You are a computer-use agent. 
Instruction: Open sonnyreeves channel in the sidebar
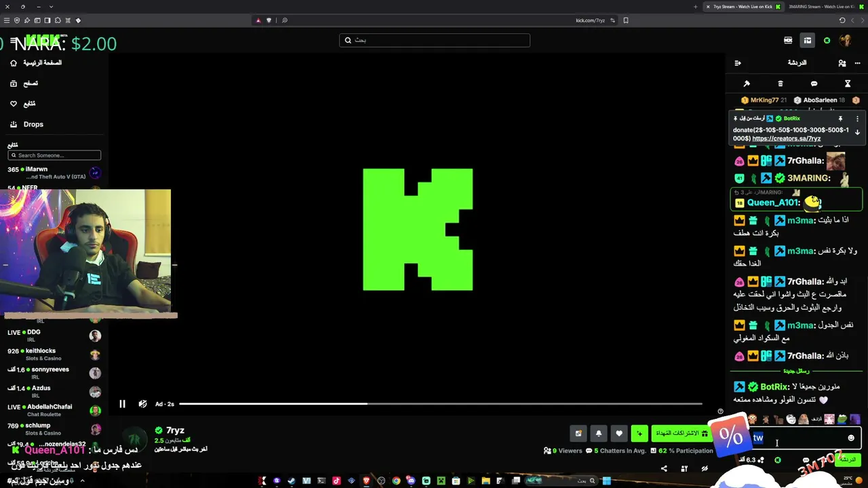tap(54, 373)
